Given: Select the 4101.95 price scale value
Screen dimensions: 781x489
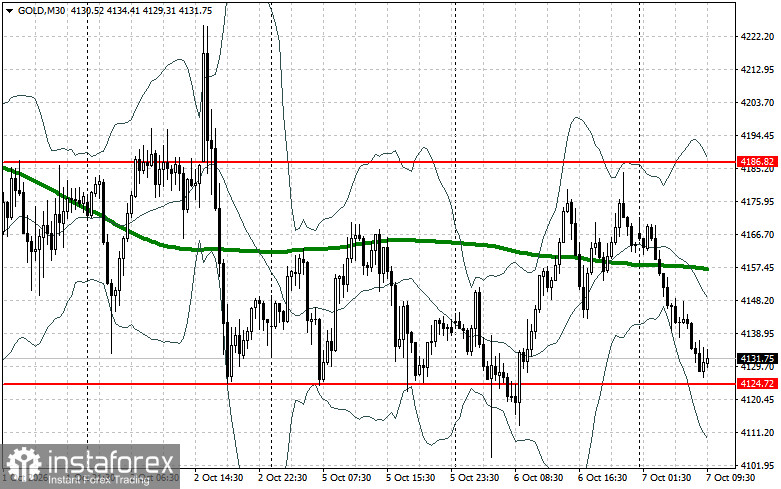Looking at the screenshot, I should point(758,466).
